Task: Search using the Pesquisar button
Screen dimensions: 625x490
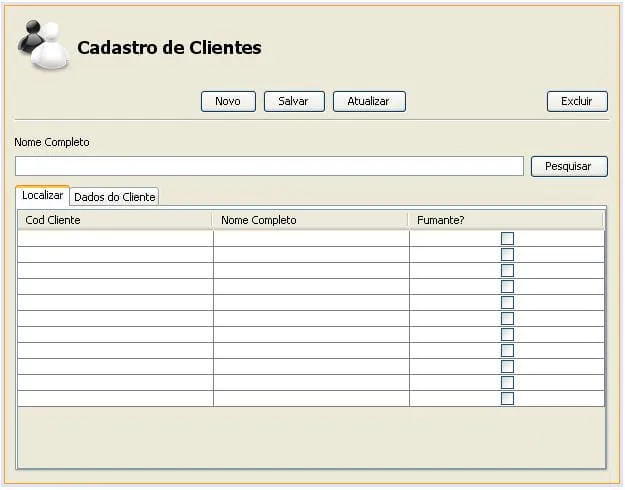Action: click(x=569, y=167)
